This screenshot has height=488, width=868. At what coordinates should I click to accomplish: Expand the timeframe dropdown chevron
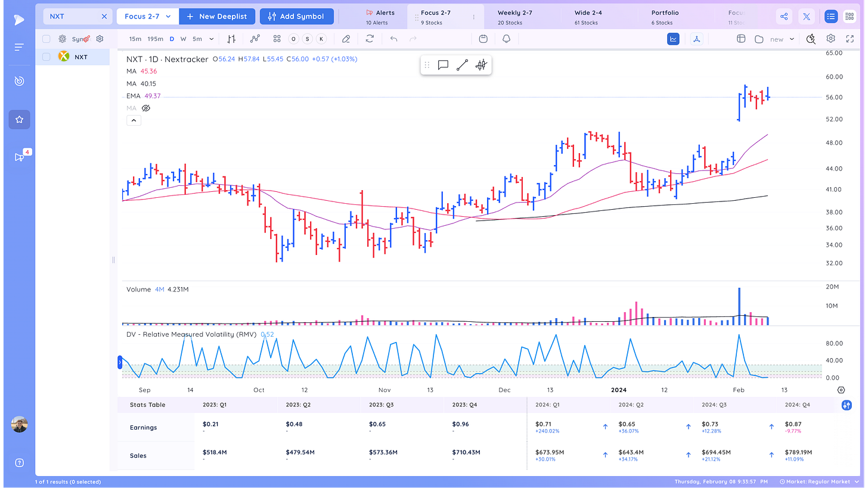coord(212,39)
